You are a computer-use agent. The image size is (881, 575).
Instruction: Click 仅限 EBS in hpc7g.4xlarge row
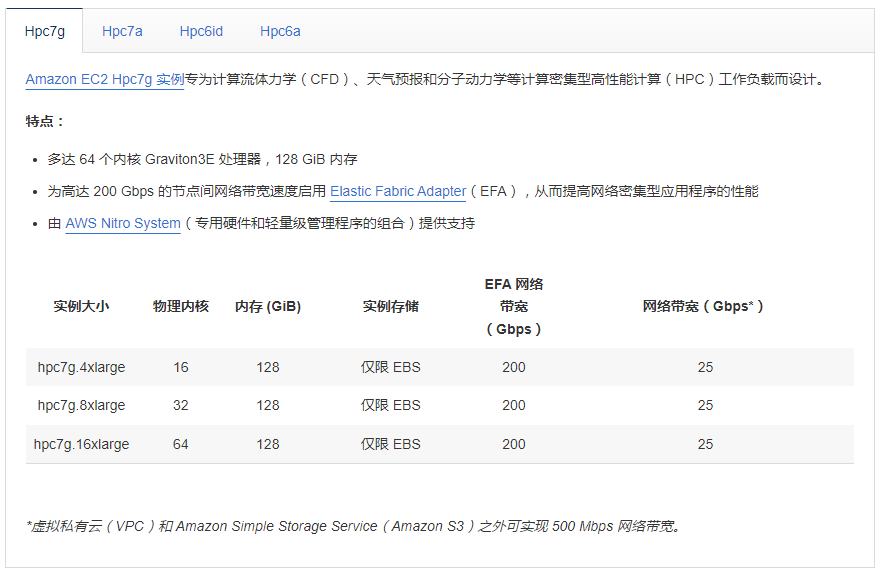click(390, 367)
